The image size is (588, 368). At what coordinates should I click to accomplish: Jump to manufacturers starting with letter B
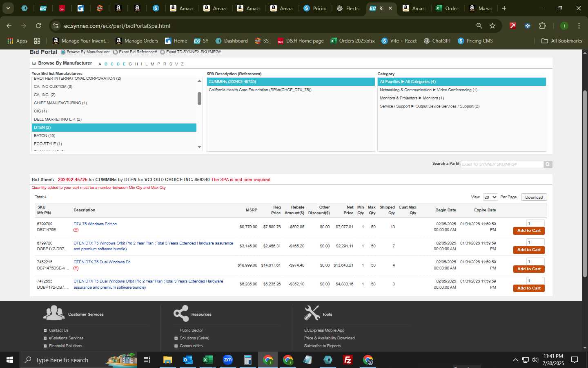point(106,64)
